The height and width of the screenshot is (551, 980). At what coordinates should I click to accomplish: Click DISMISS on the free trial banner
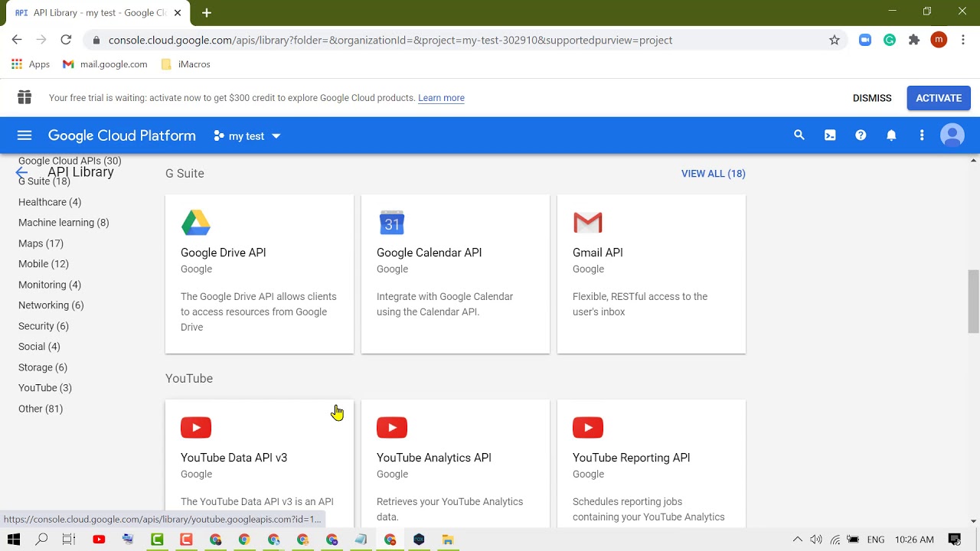[x=872, y=98]
